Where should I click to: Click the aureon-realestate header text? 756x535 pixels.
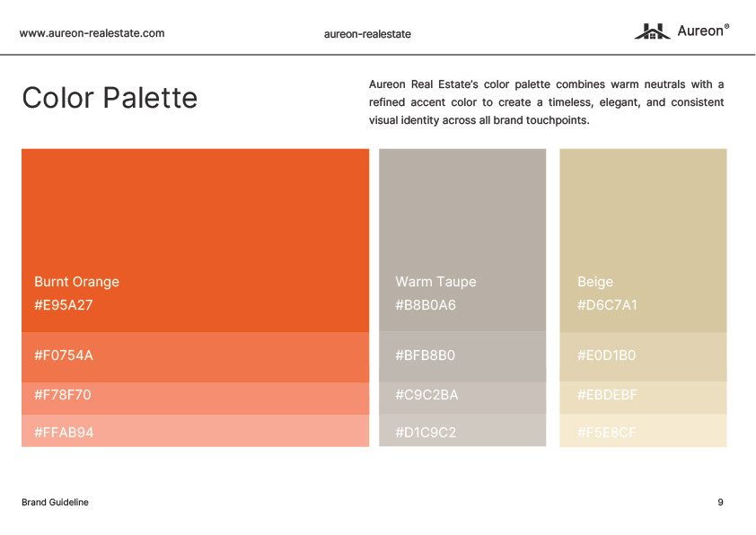point(367,34)
